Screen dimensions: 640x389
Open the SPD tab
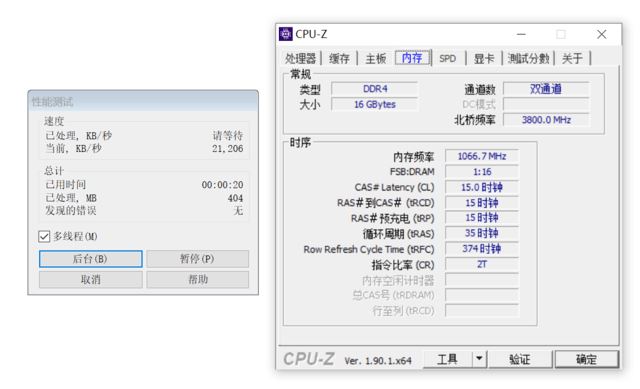(x=448, y=58)
